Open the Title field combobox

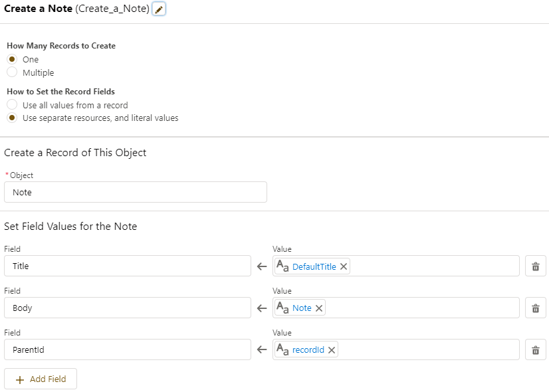coord(128,266)
